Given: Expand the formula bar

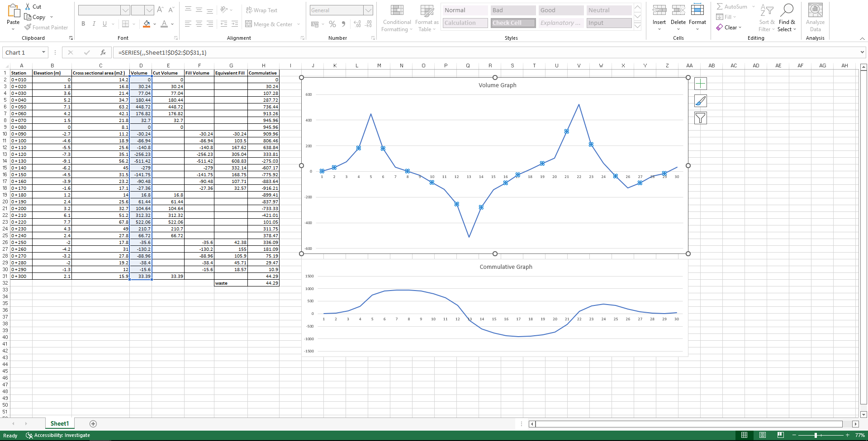Looking at the screenshot, I should 862,52.
